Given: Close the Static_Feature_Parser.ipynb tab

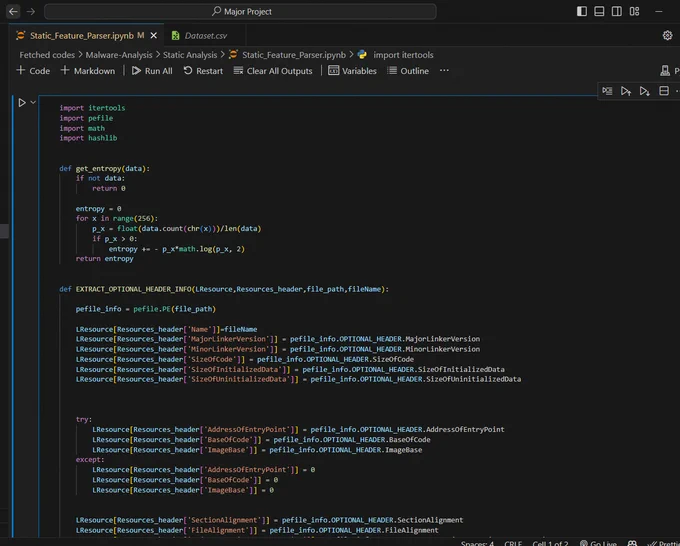Looking at the screenshot, I should [154, 36].
